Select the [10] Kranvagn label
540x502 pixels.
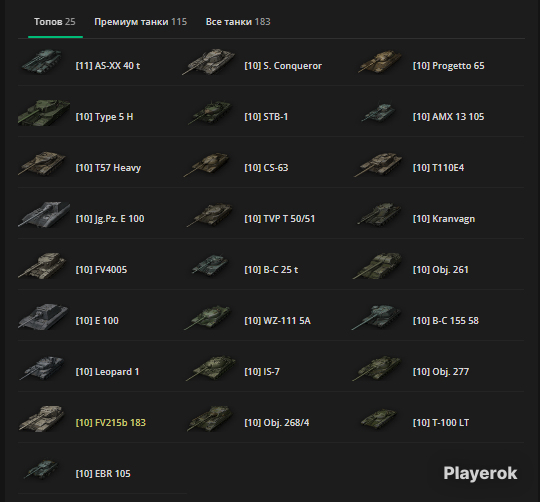(444, 219)
